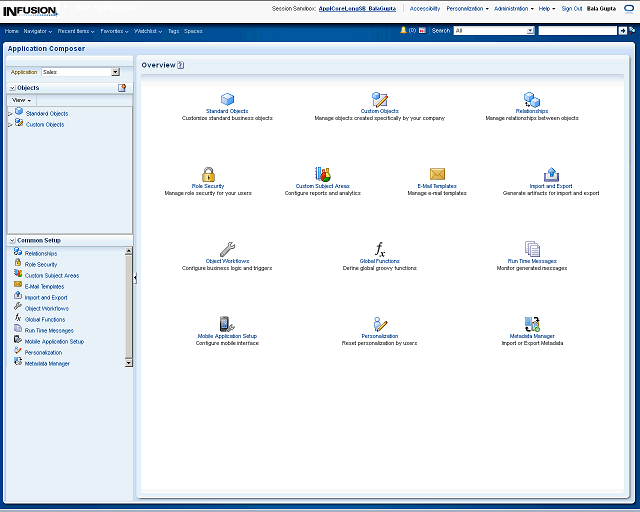Select the Global Functions fx icon in Overview
The height and width of the screenshot is (512, 640).
[380, 249]
